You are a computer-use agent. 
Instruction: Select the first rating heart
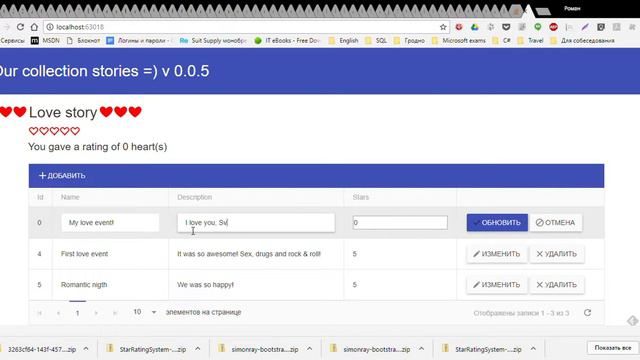(33, 131)
